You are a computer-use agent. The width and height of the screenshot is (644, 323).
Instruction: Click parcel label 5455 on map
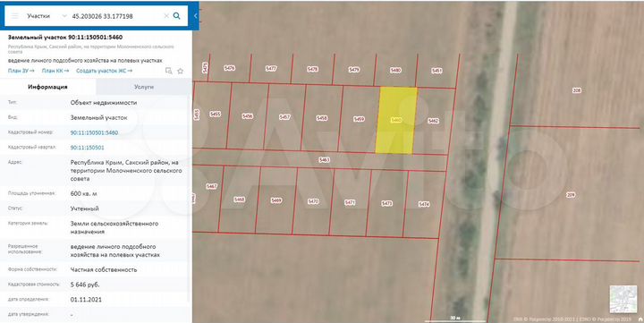(x=216, y=114)
